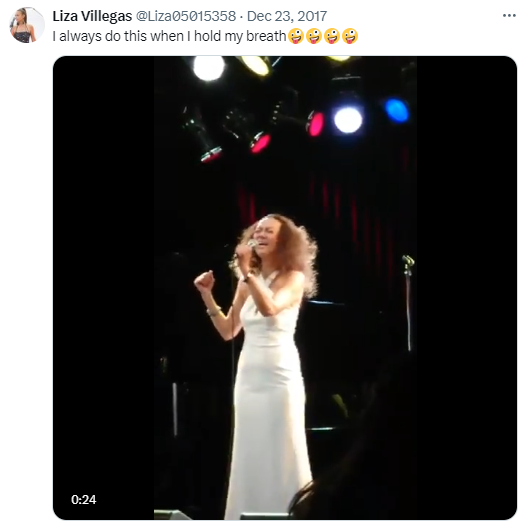Click the last zany face emoji
The image size is (526, 523).
350,36
